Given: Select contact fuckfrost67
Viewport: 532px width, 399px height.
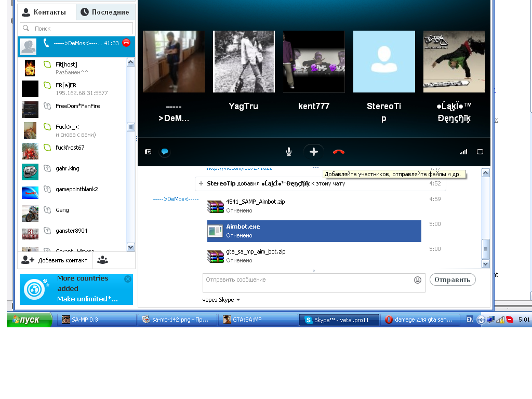Looking at the screenshot, I should click(72, 151).
